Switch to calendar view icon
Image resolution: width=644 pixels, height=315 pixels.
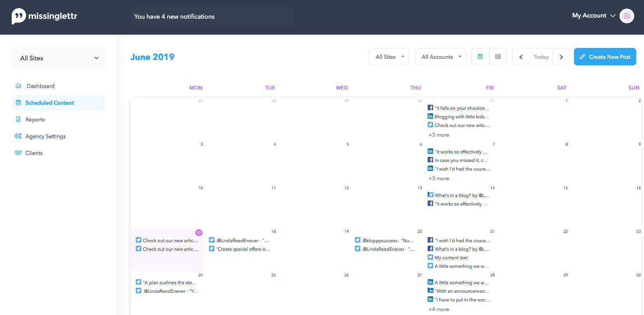480,57
